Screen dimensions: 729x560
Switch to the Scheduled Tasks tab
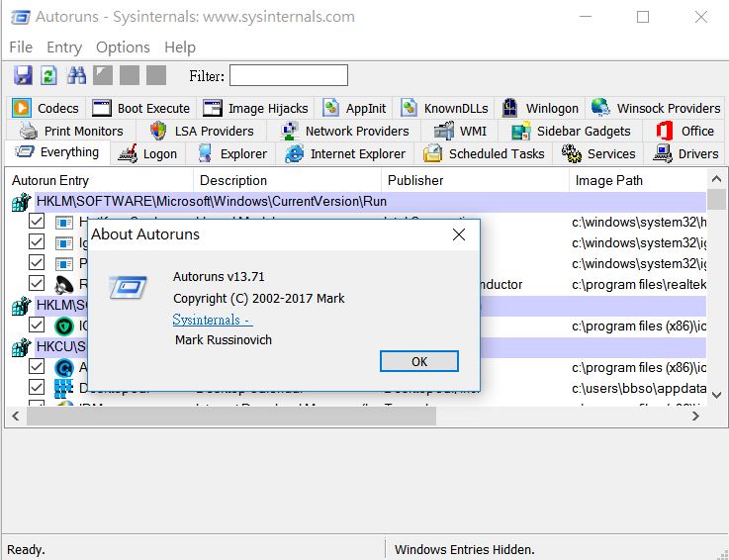click(484, 153)
